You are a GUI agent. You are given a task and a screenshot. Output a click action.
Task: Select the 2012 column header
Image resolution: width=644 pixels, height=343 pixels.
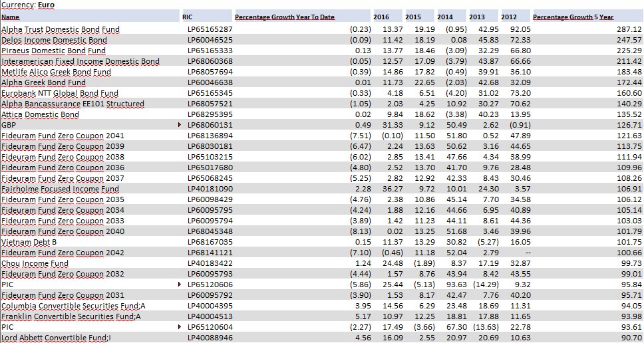[516, 17]
